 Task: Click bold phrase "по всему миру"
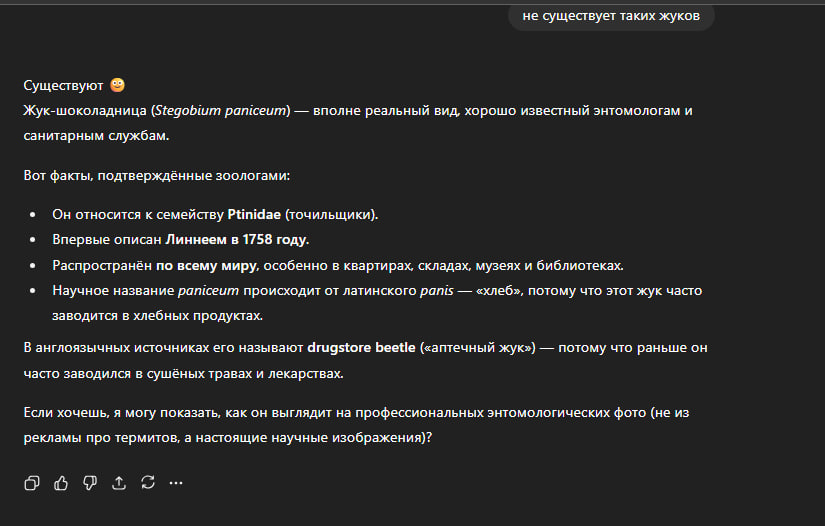(x=206, y=265)
